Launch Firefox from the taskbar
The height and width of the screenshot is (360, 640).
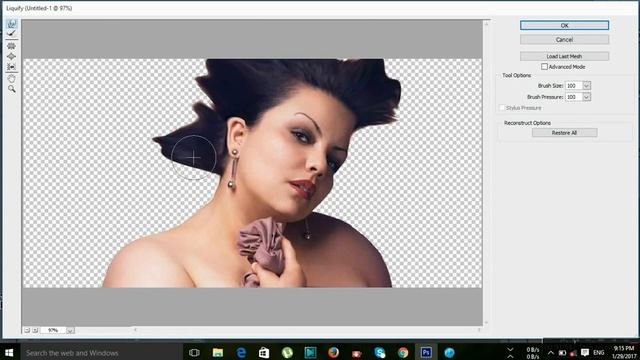coord(333,353)
